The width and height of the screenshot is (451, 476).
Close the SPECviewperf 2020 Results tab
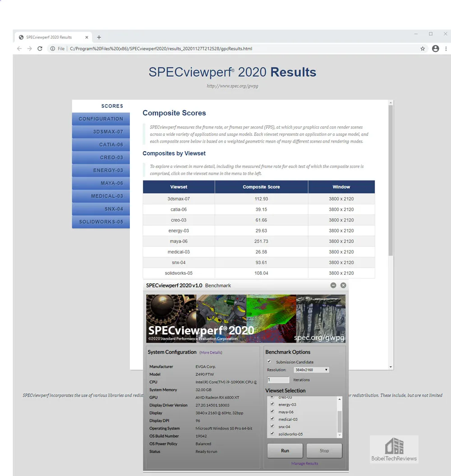pyautogui.click(x=87, y=37)
